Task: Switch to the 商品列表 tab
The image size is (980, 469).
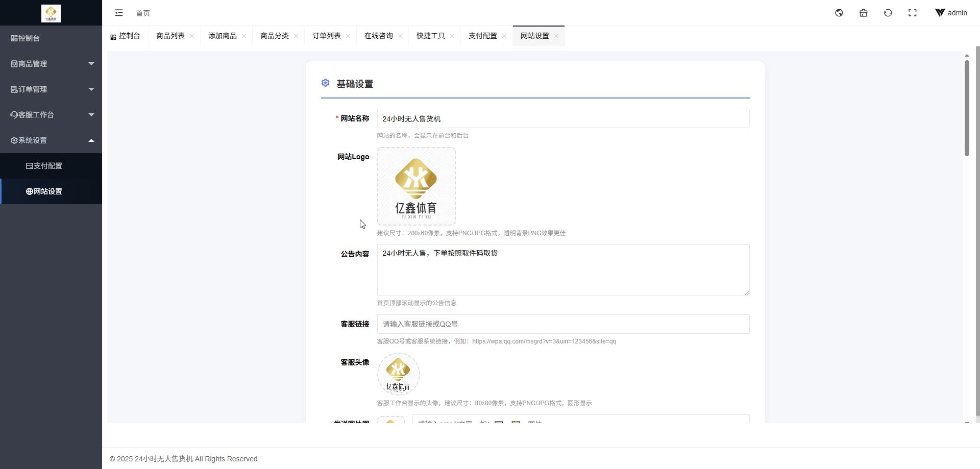Action: (170, 36)
